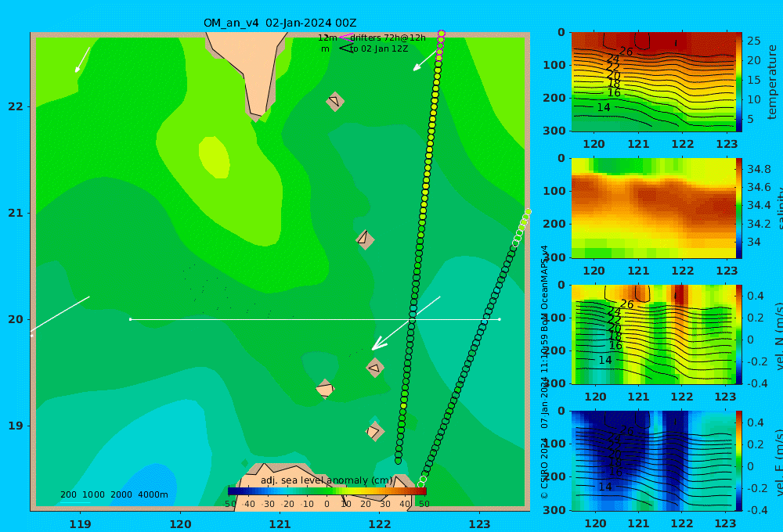Image resolution: width=783 pixels, height=532 pixels.
Task: Click the black arrow legend icon beside 'to 02 Jan 12Z'
Action: click(x=346, y=49)
